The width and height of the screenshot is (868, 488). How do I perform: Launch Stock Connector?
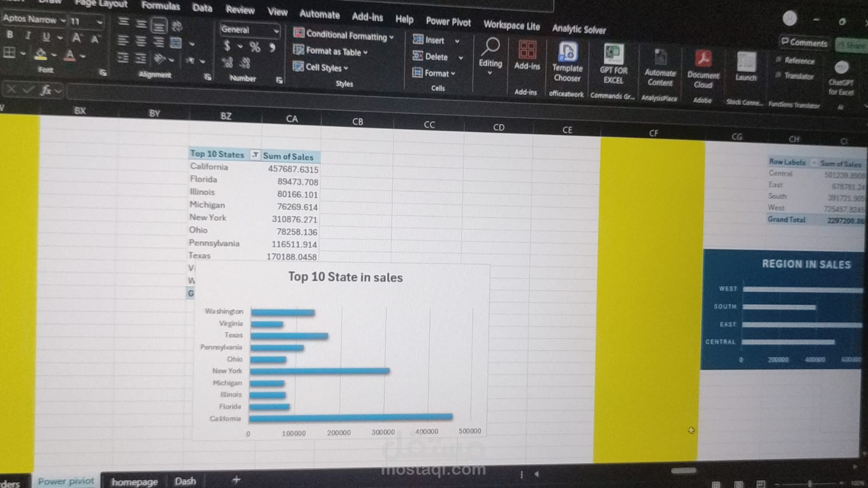tap(746, 67)
